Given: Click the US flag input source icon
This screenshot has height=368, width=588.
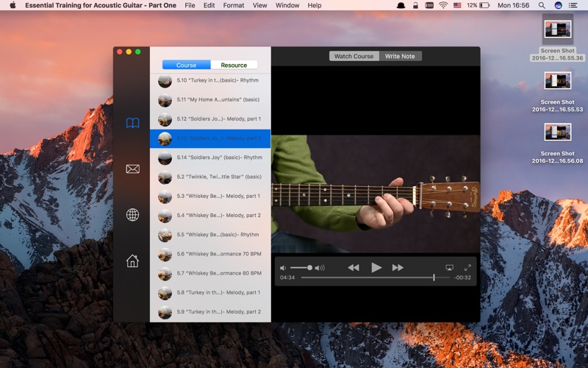Looking at the screenshot, I should (457, 5).
